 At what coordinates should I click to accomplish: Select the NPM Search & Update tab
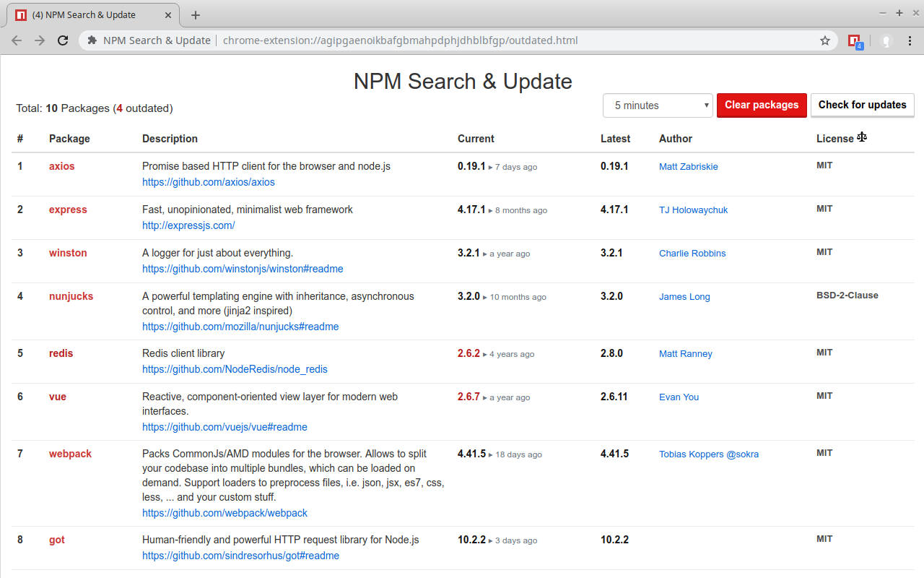click(x=94, y=15)
